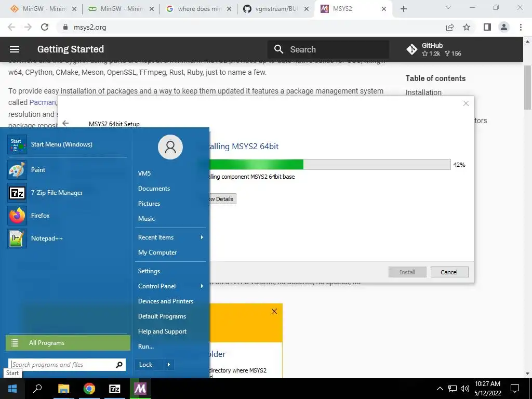The width and height of the screenshot is (532, 399).
Task: Open Music from start menu
Action: (x=146, y=219)
